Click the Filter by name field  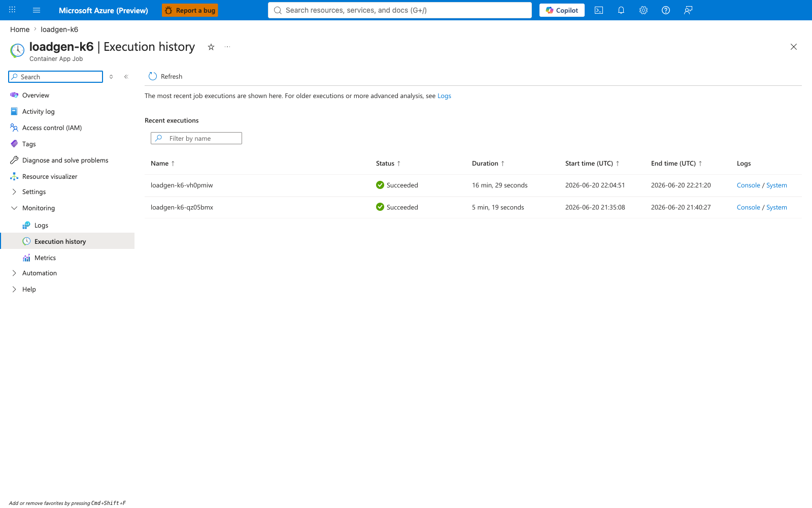coord(196,138)
